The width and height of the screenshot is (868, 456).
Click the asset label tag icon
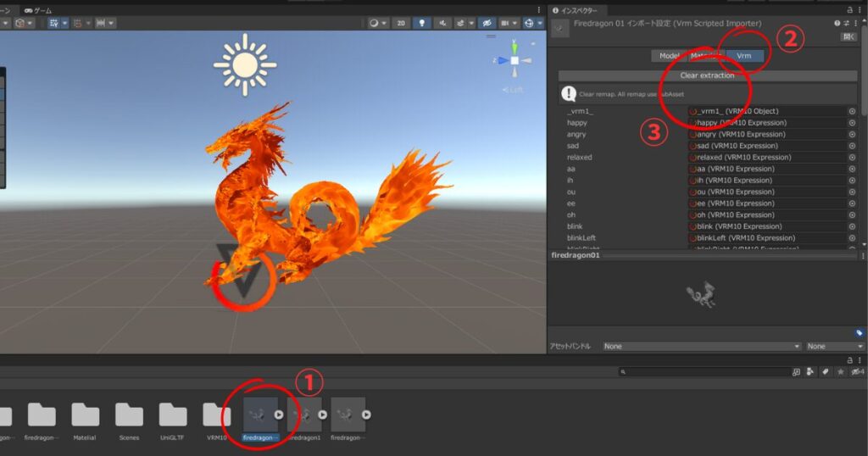860,333
